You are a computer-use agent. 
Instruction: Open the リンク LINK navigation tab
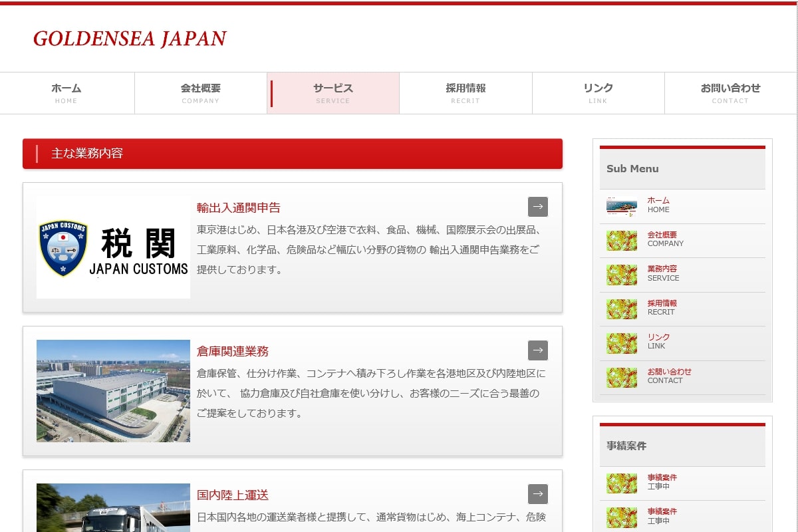(598, 93)
